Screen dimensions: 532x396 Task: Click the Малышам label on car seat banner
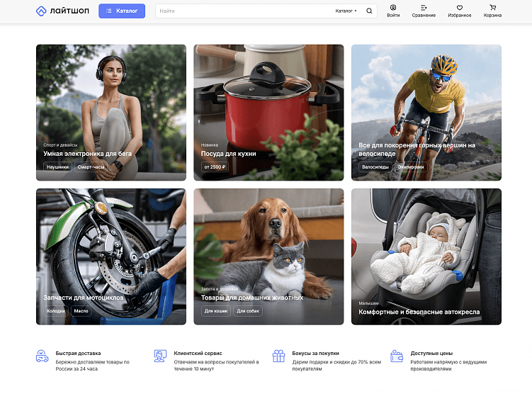368,303
